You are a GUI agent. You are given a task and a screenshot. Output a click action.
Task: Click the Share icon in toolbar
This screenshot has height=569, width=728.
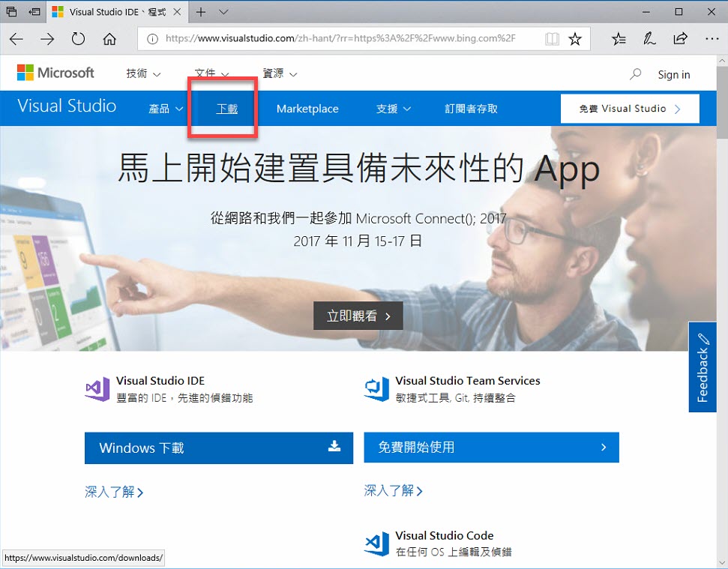pyautogui.click(x=680, y=39)
